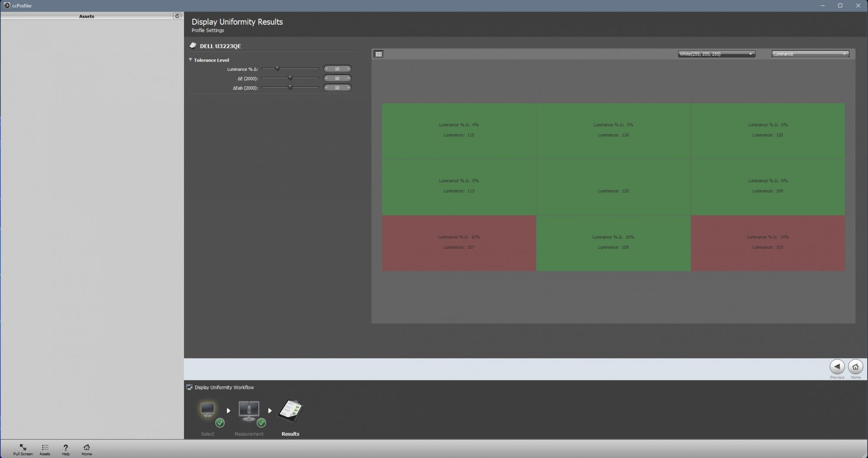Toggle Full Screen in the bottom toolbar
This screenshot has width=868, height=458.
(x=23, y=449)
